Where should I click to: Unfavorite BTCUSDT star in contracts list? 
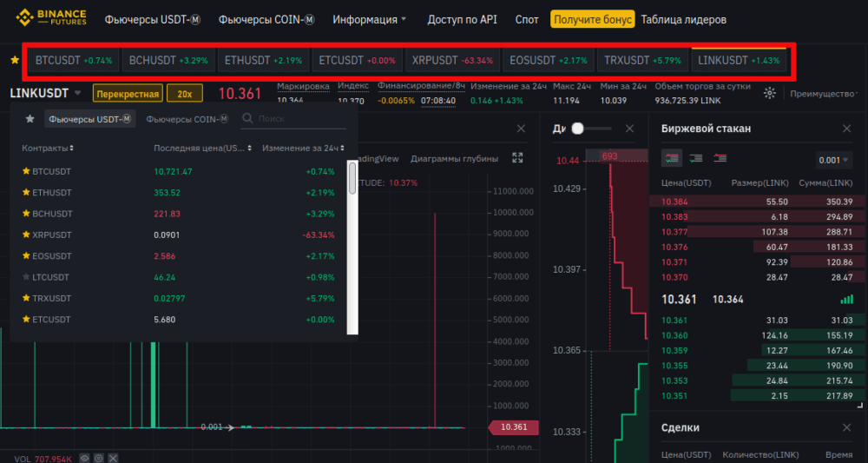(x=26, y=172)
